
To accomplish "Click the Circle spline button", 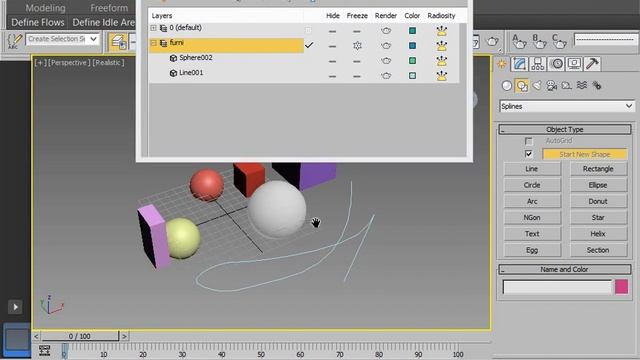I will tap(532, 185).
